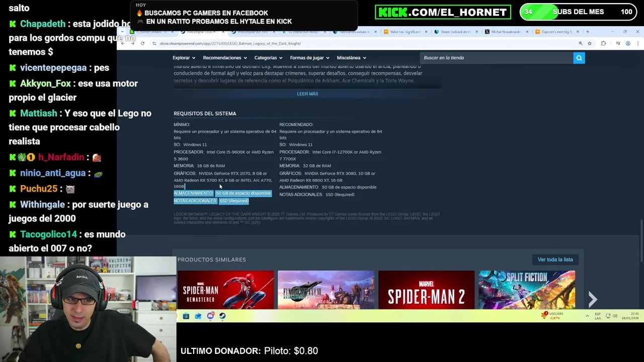Open a new browser tab with plus
The image size is (644, 362).
(x=587, y=32)
